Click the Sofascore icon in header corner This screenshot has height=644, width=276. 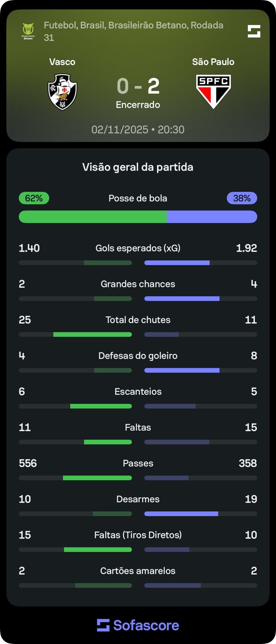[x=254, y=31]
